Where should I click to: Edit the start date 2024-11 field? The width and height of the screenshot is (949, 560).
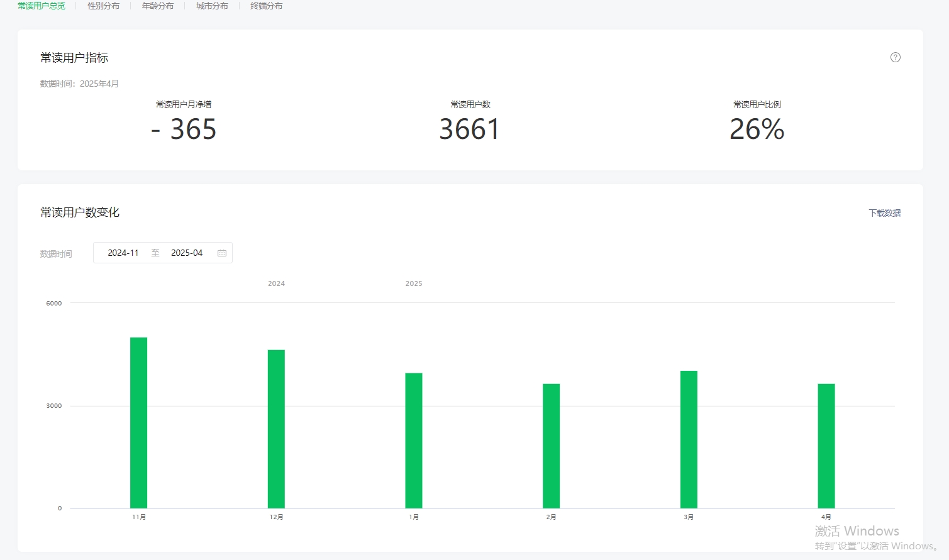(x=123, y=253)
